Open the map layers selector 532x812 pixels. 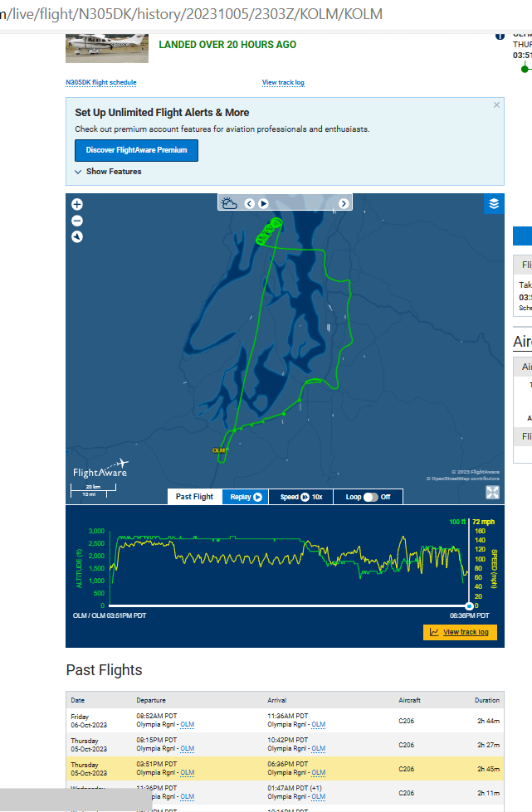pos(494,204)
